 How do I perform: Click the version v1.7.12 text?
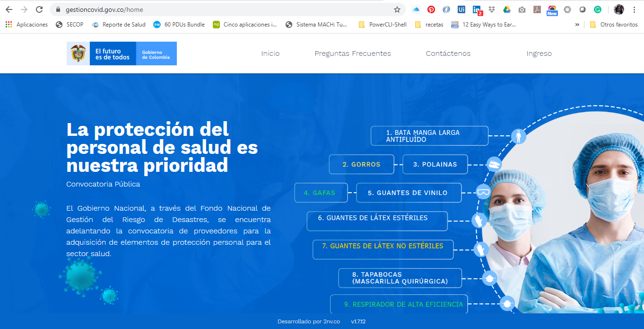coord(358,321)
